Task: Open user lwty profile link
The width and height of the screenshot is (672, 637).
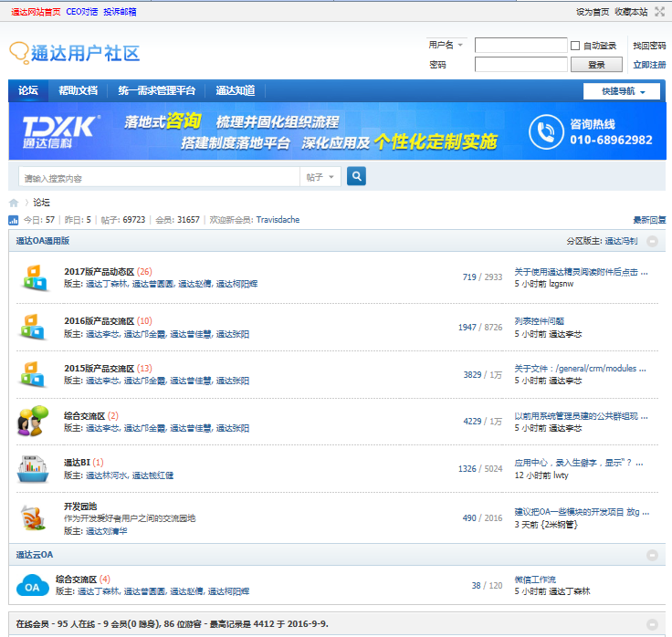Action: (x=561, y=475)
